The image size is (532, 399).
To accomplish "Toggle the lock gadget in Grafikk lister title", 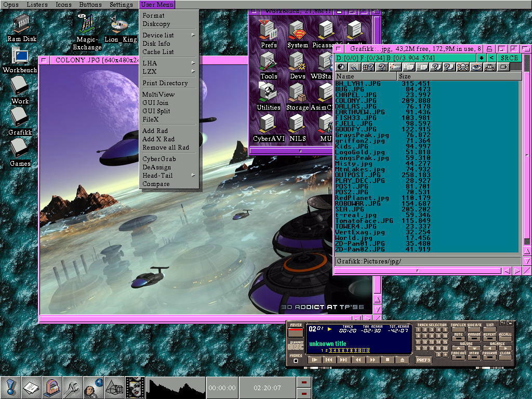I will pyautogui.click(x=489, y=49).
